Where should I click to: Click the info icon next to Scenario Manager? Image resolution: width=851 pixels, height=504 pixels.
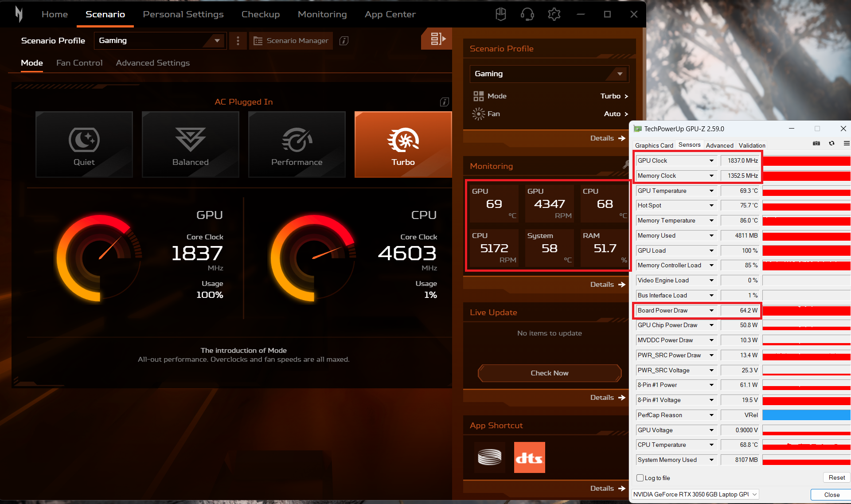tap(344, 41)
